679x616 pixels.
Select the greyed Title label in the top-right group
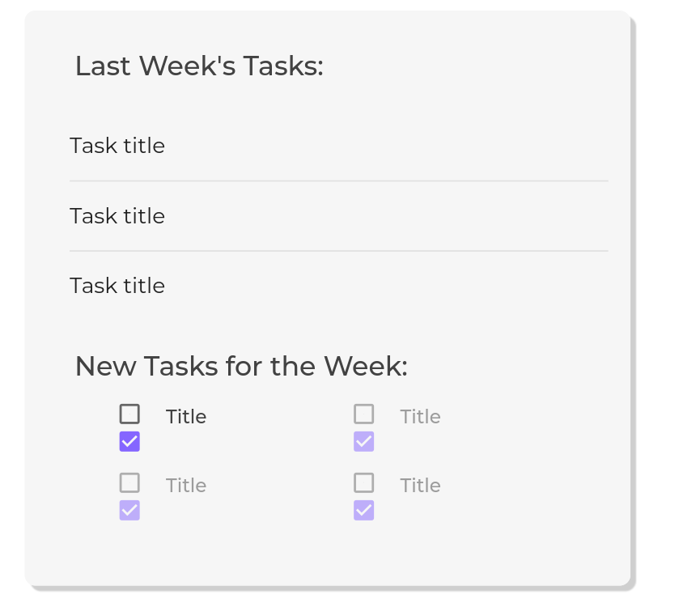pyautogui.click(x=420, y=417)
